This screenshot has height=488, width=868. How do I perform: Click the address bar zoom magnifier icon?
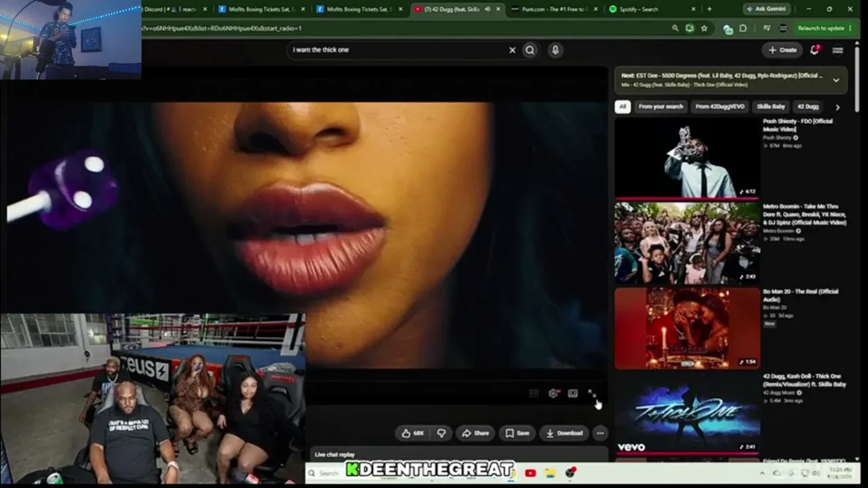[x=675, y=28]
